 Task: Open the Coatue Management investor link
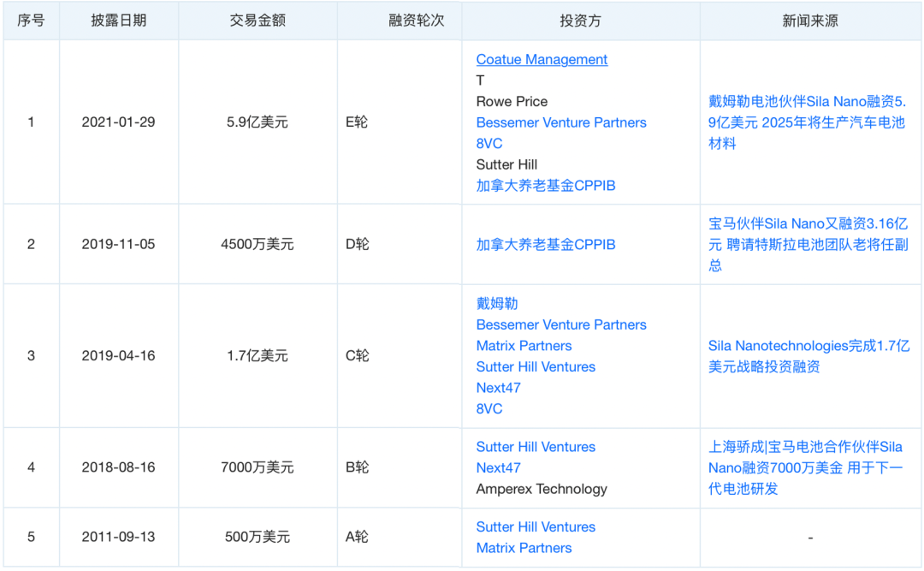pos(542,60)
